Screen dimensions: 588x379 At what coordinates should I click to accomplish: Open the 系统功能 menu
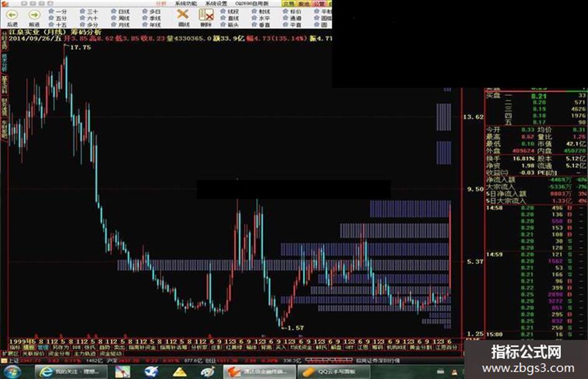[186, 3]
